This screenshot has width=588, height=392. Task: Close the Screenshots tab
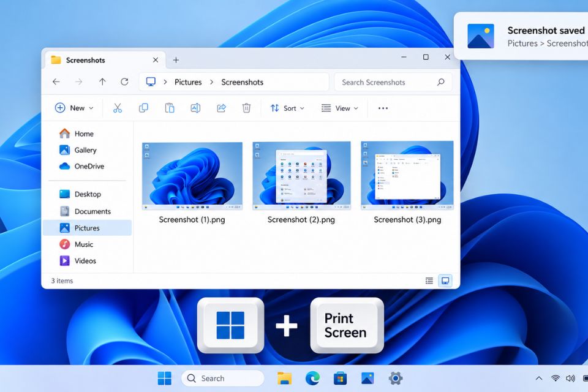[156, 60]
